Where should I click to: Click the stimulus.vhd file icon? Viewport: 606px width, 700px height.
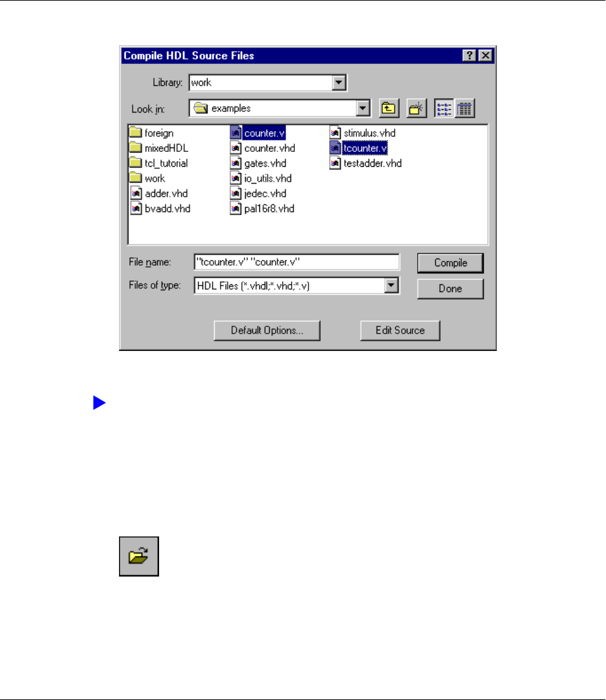(x=335, y=133)
